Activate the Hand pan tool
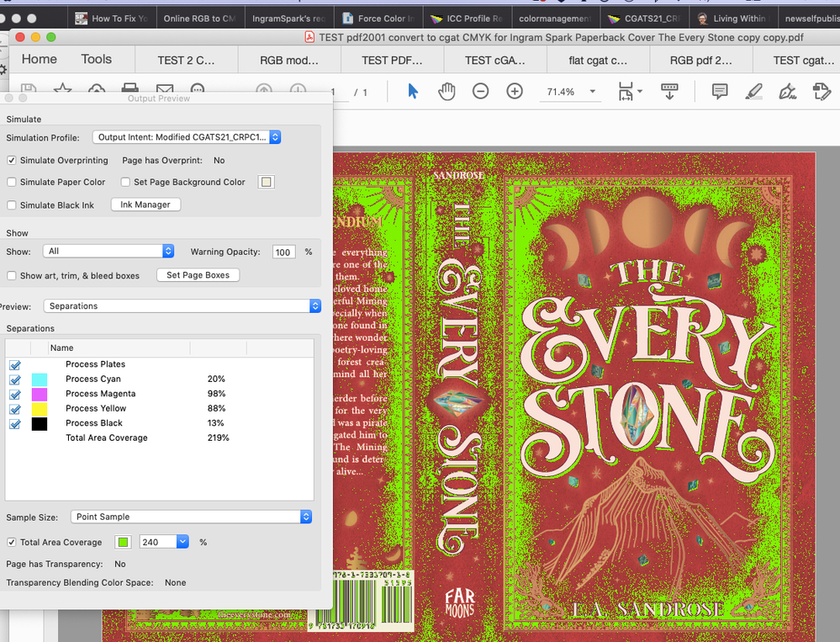840x642 pixels. point(446,92)
